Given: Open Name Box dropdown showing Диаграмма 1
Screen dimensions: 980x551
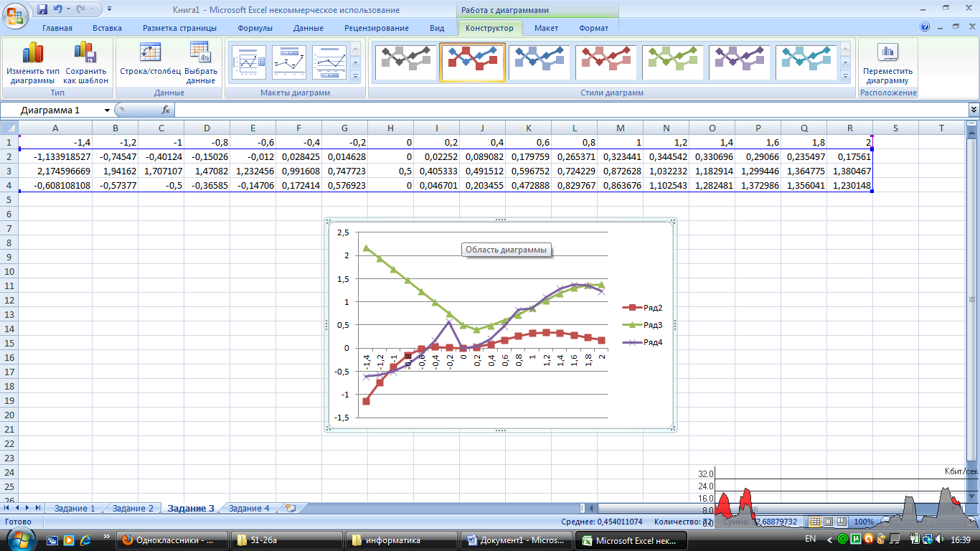Looking at the screenshot, I should (107, 110).
